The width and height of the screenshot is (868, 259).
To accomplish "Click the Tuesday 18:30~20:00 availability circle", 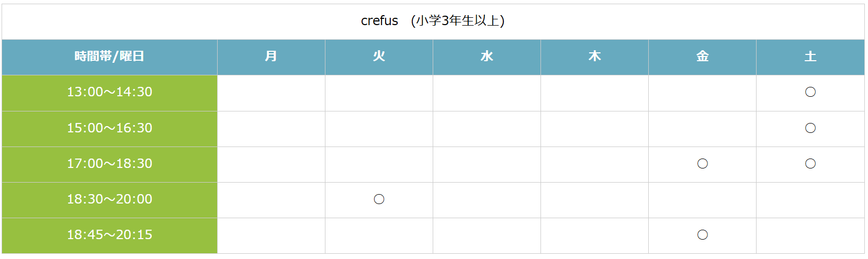I will (x=379, y=199).
